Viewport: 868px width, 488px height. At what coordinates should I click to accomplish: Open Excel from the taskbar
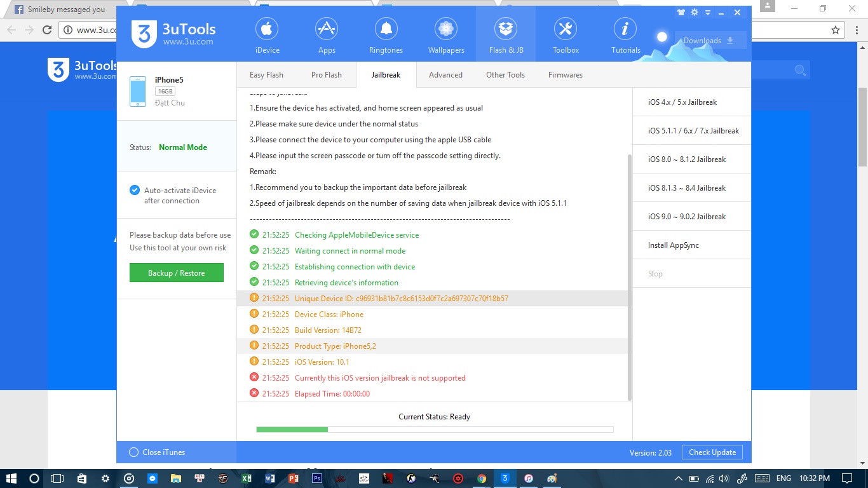[x=247, y=478]
